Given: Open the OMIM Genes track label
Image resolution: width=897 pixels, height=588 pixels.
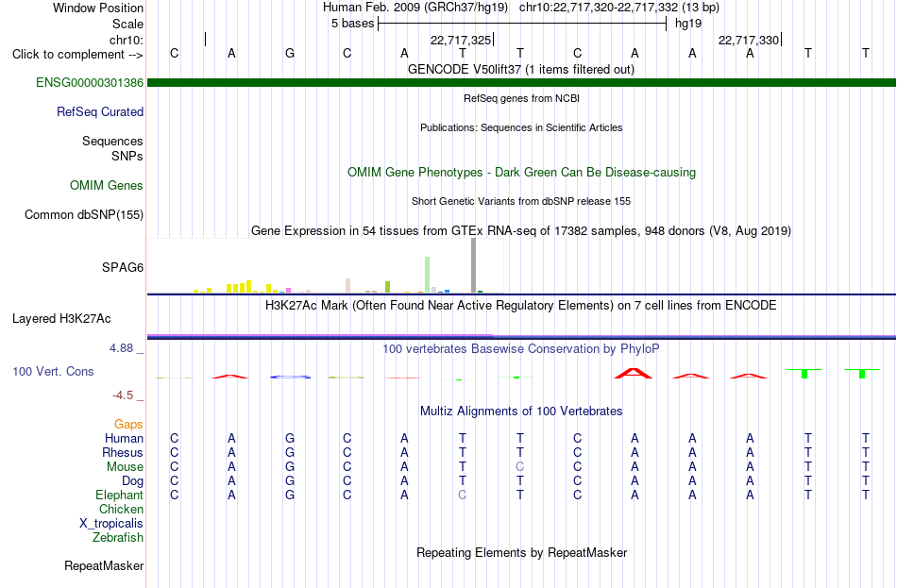Looking at the screenshot, I should point(107,185).
